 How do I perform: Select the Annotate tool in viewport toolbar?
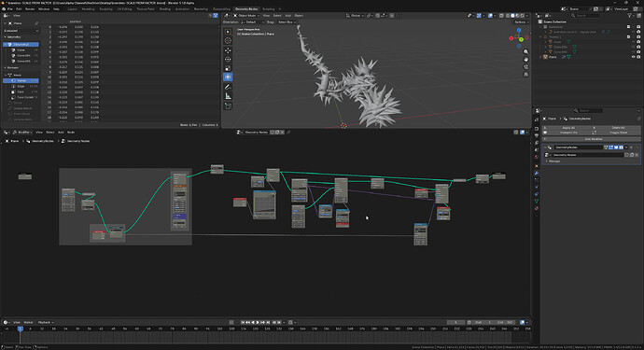tap(228, 87)
